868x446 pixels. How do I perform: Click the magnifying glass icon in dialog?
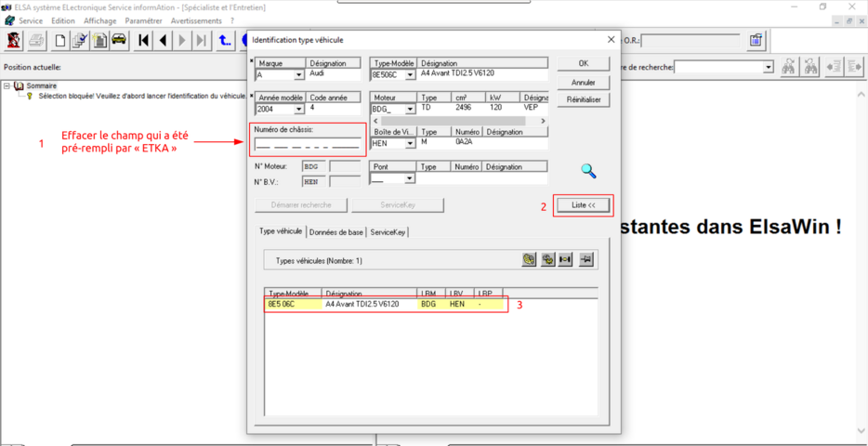(x=588, y=172)
